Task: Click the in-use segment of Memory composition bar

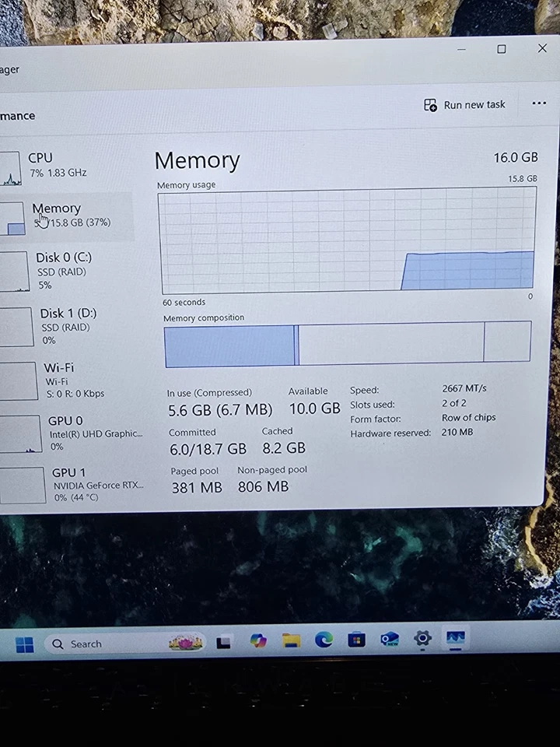Action: 229,346
